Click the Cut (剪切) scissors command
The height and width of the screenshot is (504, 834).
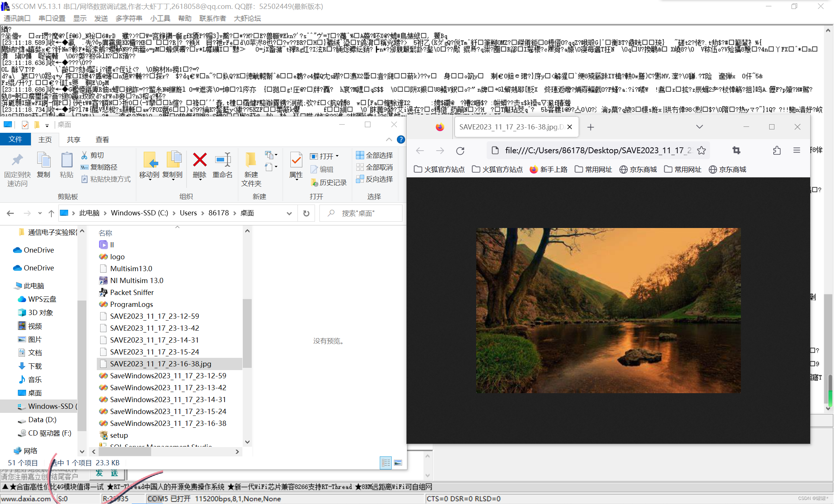click(93, 155)
